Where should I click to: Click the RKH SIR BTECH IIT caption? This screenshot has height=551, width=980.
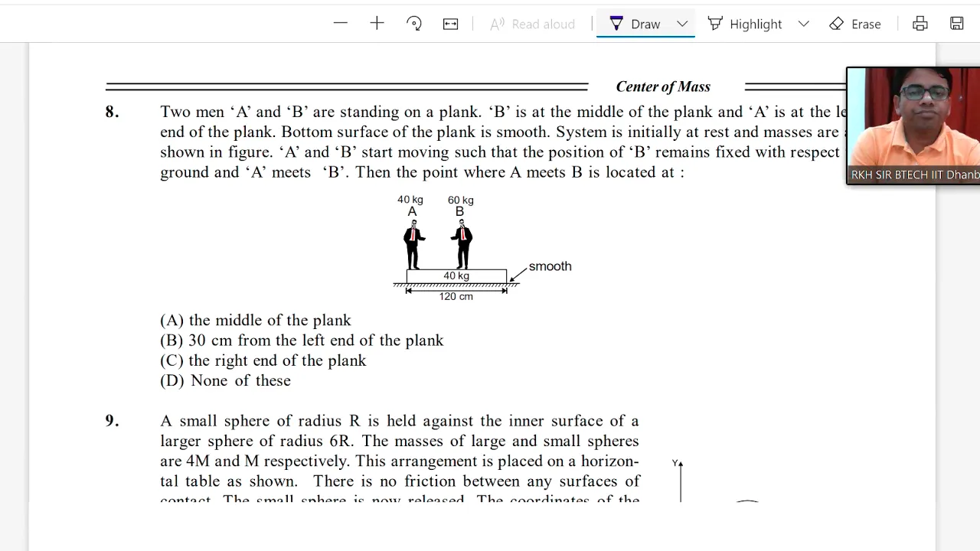(x=915, y=174)
